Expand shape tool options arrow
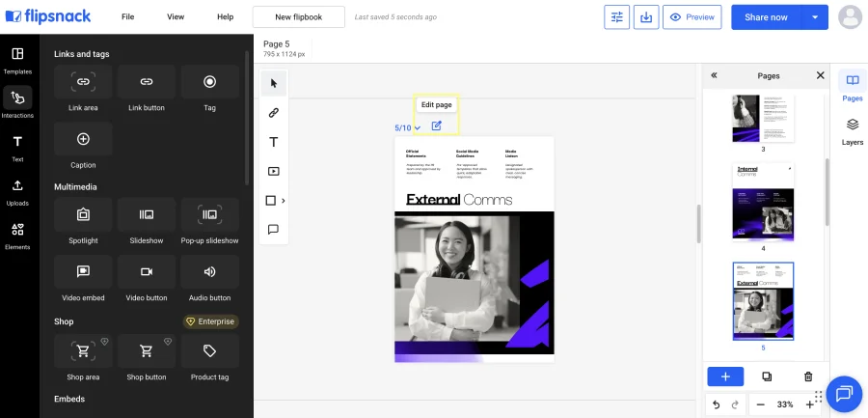868x418 pixels. tap(284, 201)
